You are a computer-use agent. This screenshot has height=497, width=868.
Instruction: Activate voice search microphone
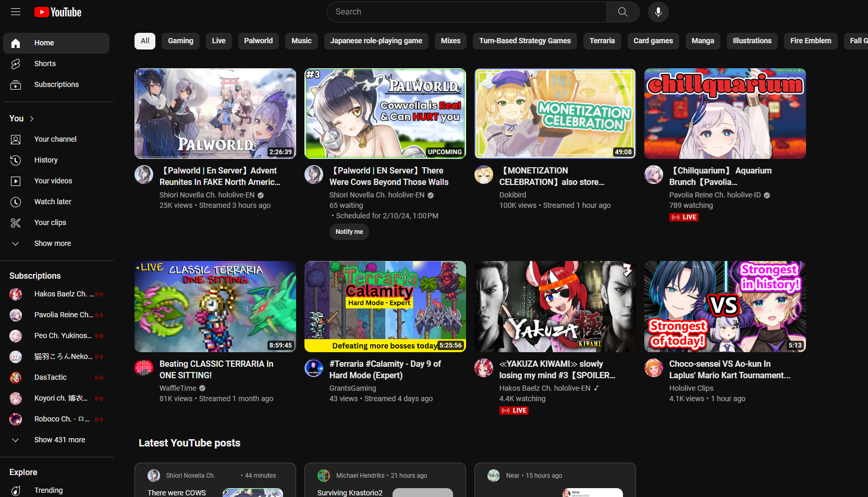coord(658,12)
